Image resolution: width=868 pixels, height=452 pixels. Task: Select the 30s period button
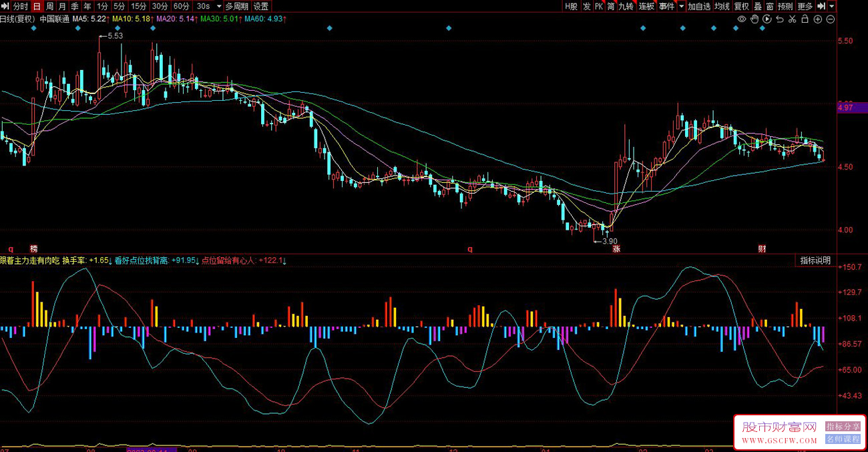tap(203, 6)
